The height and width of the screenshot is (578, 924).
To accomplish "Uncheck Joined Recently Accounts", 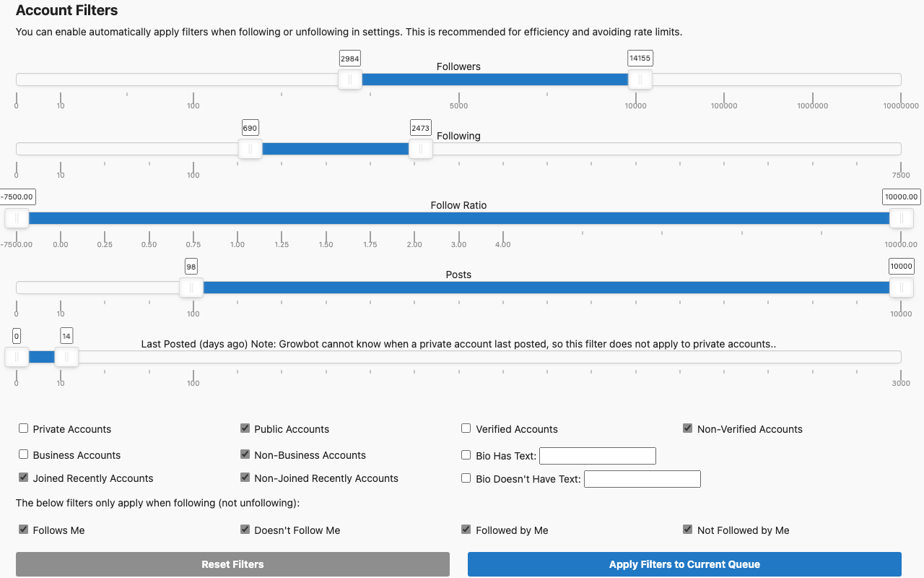I will 23,477.
